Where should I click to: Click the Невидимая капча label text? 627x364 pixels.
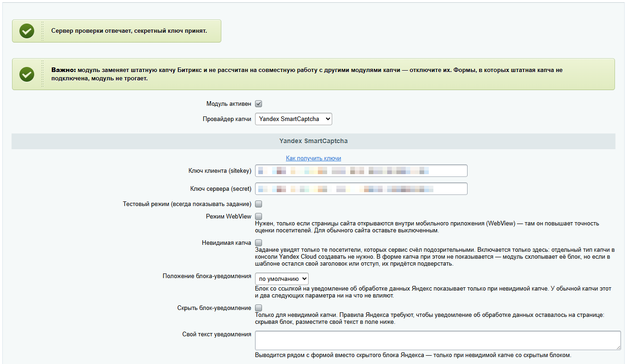click(226, 243)
